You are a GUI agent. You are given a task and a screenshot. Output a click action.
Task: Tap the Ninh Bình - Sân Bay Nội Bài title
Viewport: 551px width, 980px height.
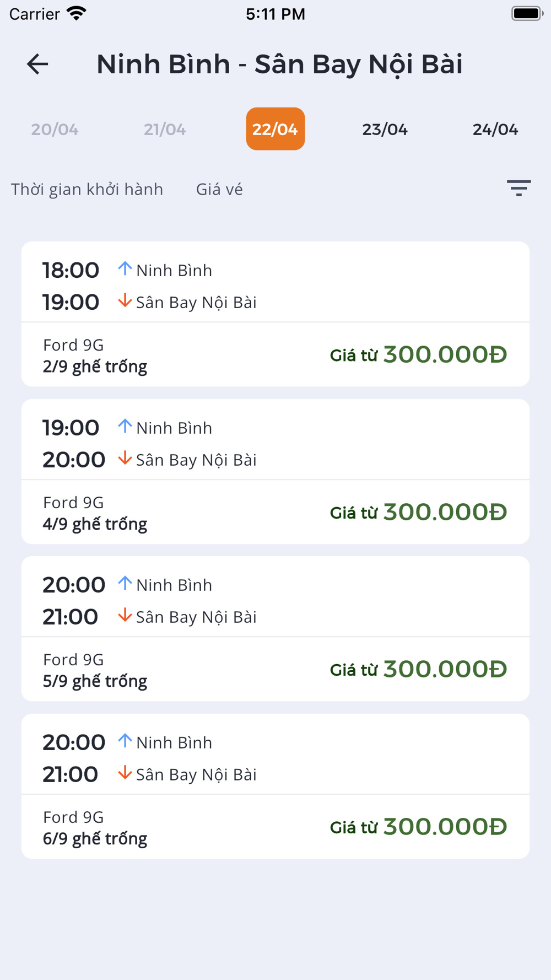(279, 64)
